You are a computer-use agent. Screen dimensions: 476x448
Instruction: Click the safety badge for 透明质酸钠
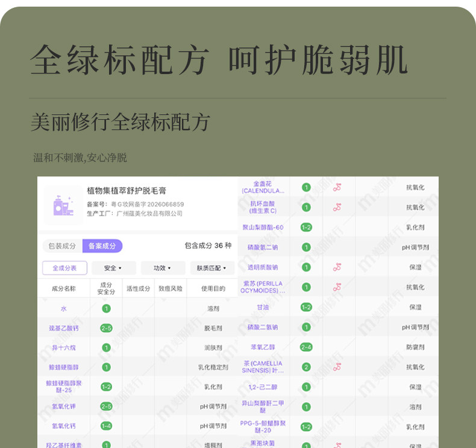pos(306,267)
